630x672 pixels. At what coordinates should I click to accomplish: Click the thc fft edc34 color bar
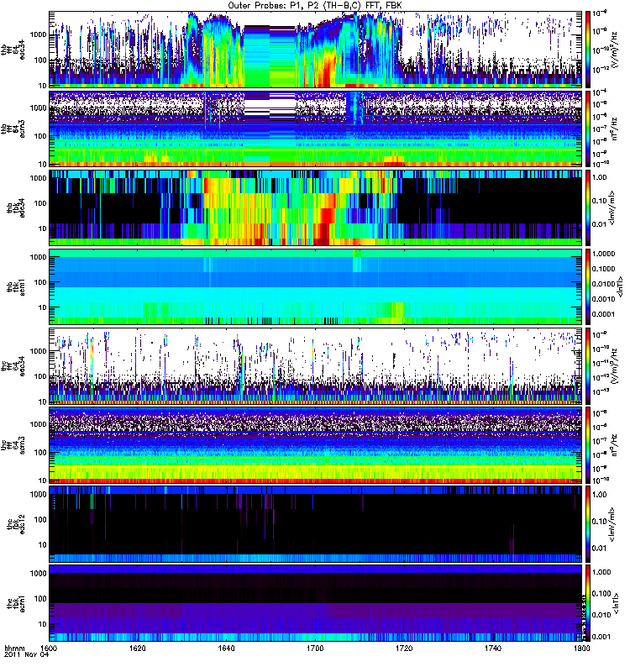[588, 365]
